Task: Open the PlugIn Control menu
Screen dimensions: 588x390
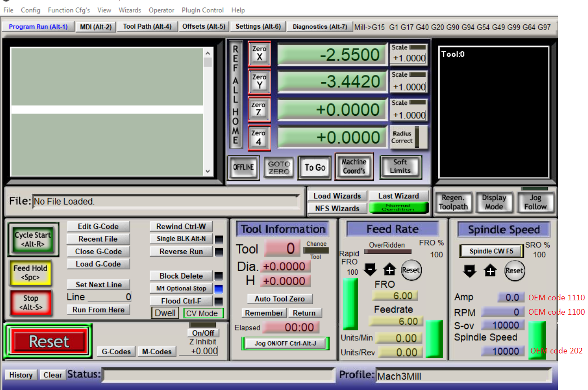Action: tap(203, 10)
